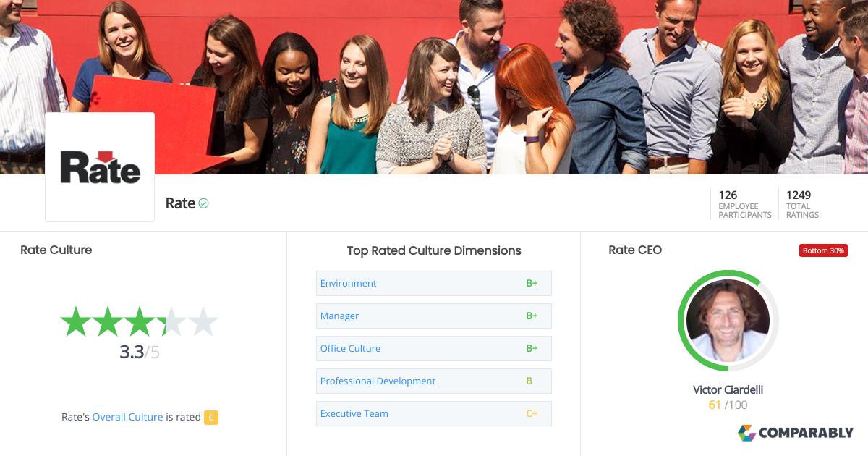Open the Environment culture dimension
868x456 pixels.
coord(348,283)
